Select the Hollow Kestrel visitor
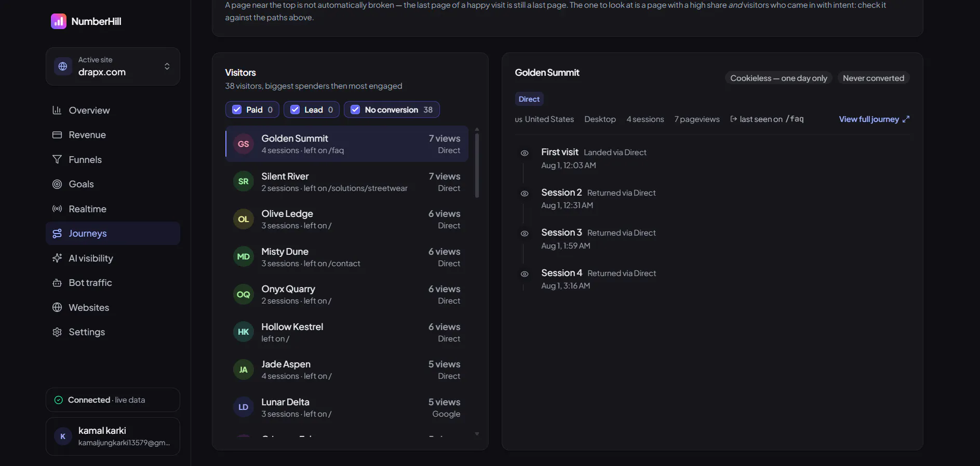This screenshot has width=980, height=466. pos(347,332)
